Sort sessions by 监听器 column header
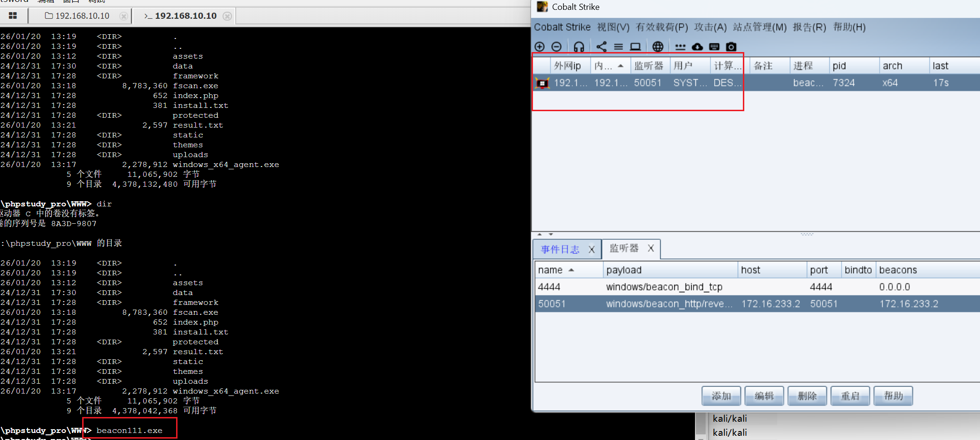 pos(650,66)
